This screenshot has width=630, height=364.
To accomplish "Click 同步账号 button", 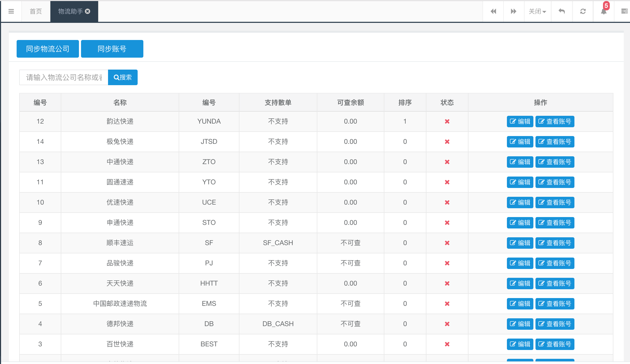I will coord(111,49).
